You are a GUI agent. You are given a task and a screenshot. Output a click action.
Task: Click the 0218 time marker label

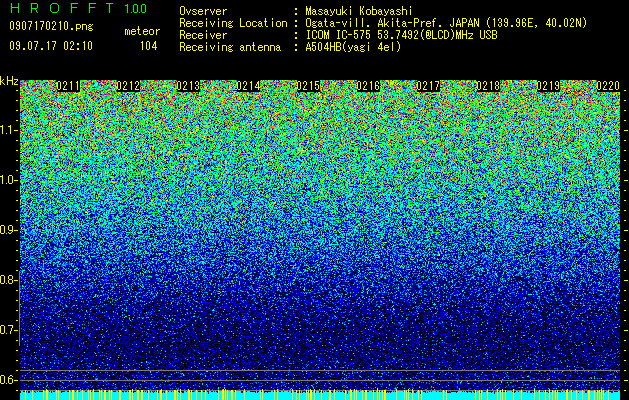[x=489, y=86]
